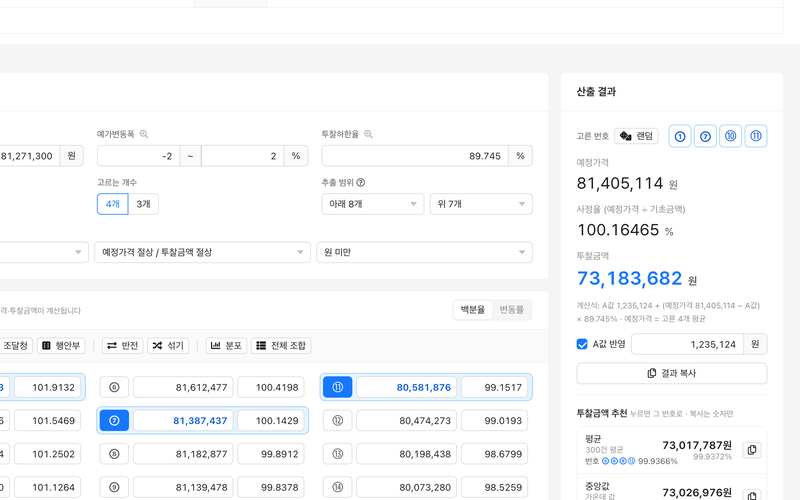
Task: Click the 81,387,437 price field
Action: coord(183,420)
